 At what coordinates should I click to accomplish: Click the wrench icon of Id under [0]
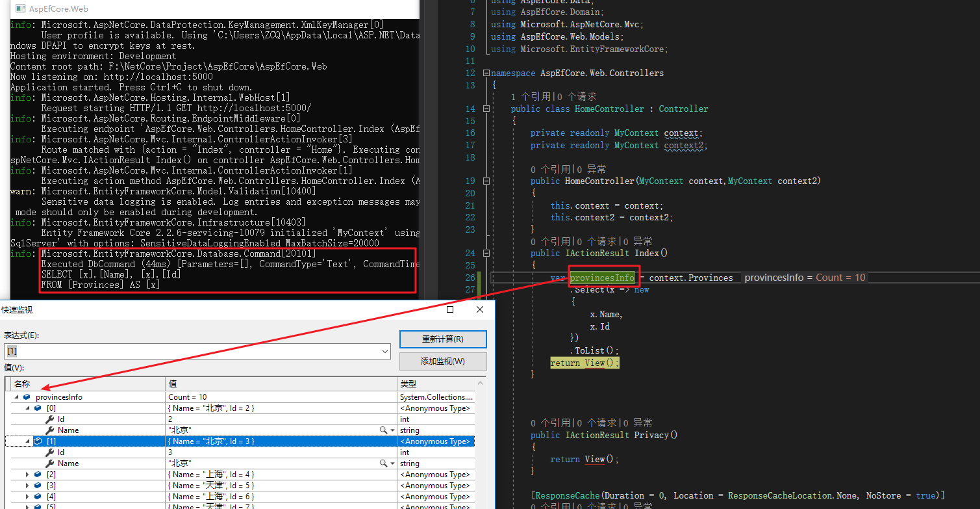point(49,419)
